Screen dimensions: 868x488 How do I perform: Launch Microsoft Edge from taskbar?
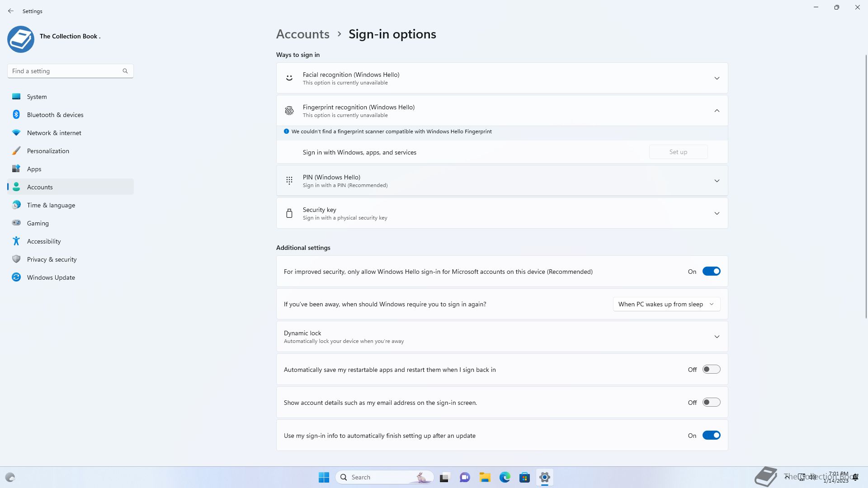[x=505, y=477]
